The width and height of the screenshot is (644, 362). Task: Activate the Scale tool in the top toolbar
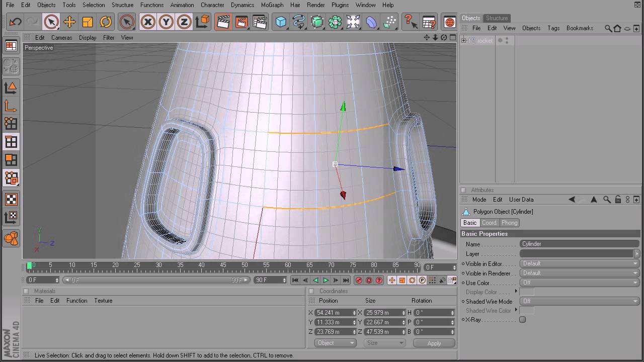88,22
